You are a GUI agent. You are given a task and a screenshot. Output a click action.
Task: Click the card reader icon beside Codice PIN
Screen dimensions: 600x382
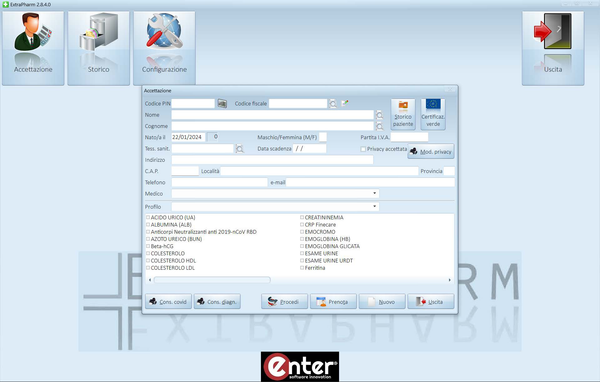[222, 103]
